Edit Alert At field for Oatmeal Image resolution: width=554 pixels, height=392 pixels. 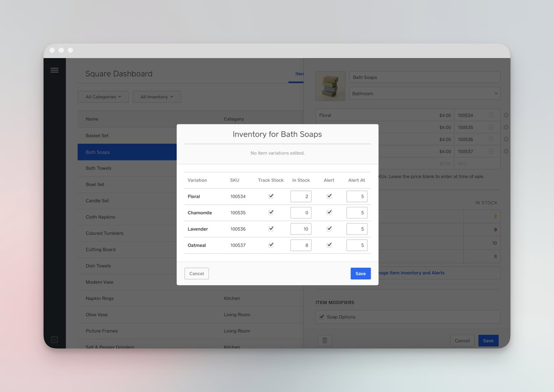357,245
